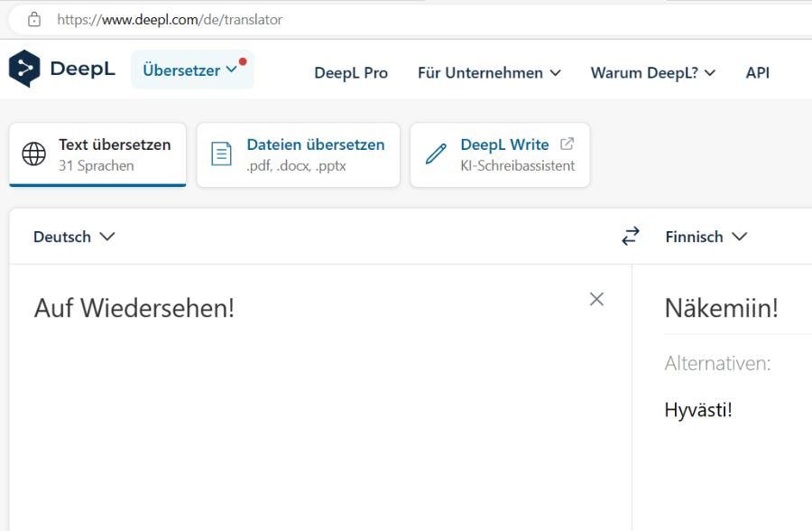The height and width of the screenshot is (531, 812).
Task: Open the Übersetzer dropdown menu
Action: (191, 70)
